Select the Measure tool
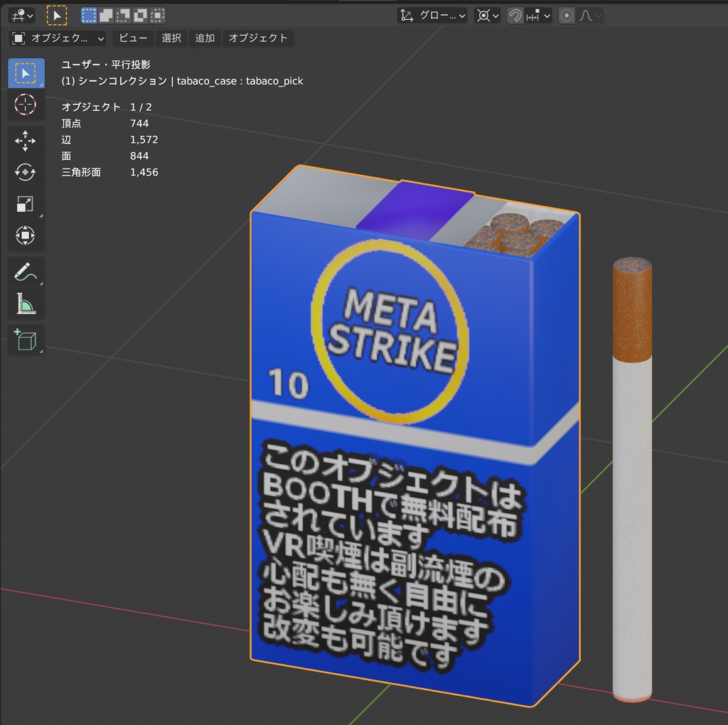728x725 pixels. (x=26, y=303)
